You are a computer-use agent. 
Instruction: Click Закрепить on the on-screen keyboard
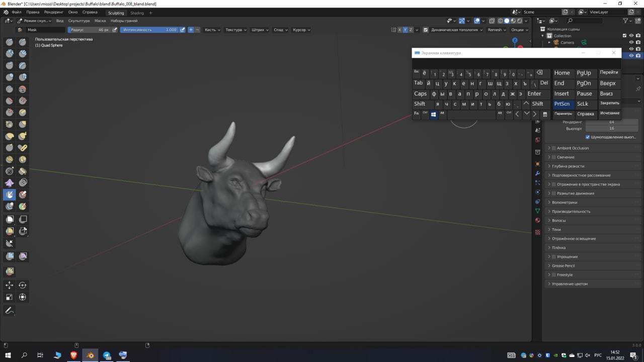coord(609,104)
